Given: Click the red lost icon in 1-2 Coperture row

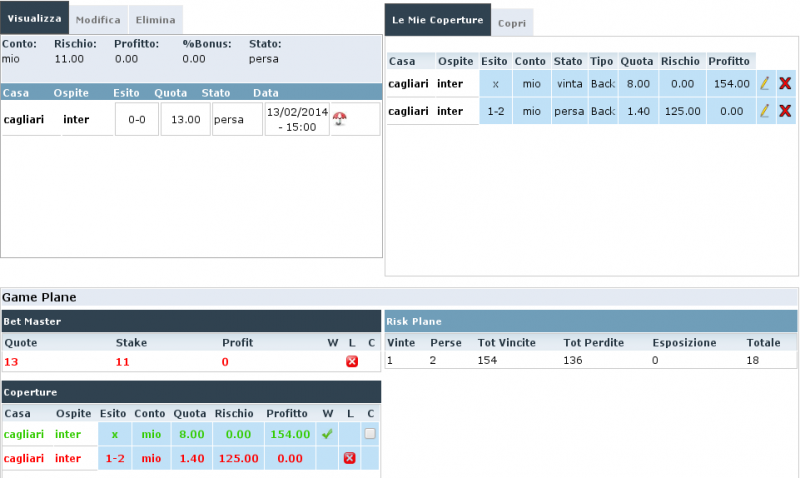Looking at the screenshot, I should [x=350, y=458].
